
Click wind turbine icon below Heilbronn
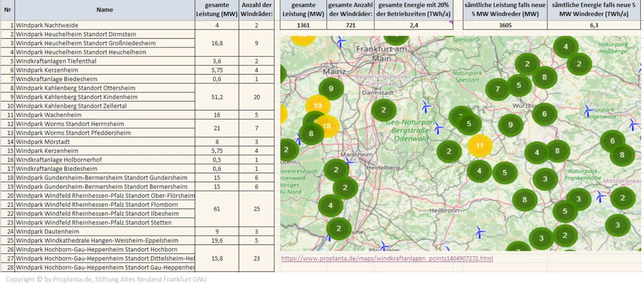coord(479,232)
